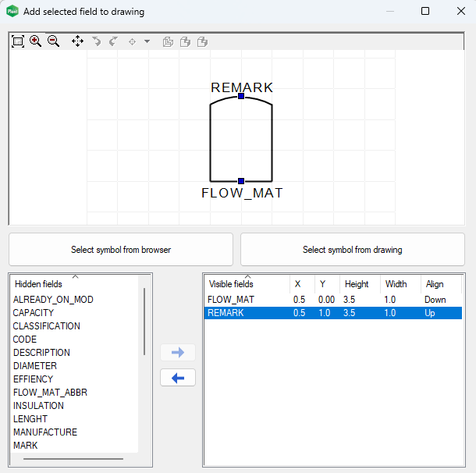This screenshot has height=473, width=476.
Task: Click the zoom in magnifier
Action: click(x=35, y=41)
